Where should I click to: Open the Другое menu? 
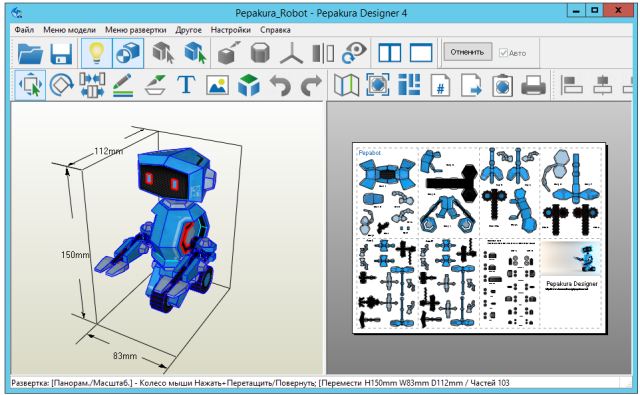point(189,30)
